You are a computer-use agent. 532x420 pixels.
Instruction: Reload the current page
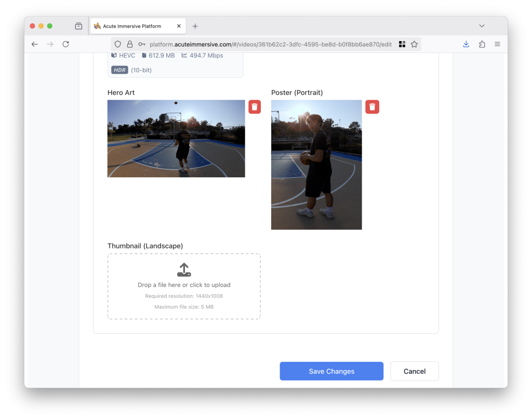point(66,44)
